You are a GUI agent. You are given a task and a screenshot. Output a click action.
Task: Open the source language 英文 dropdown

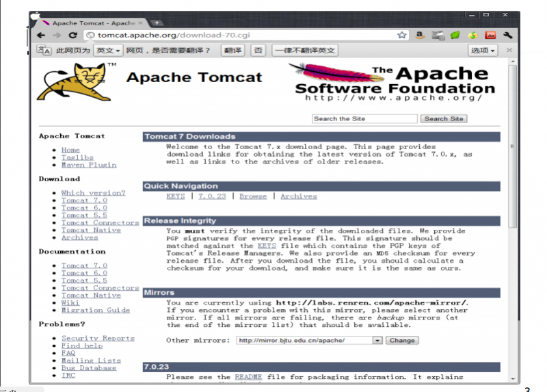pyautogui.click(x=108, y=51)
